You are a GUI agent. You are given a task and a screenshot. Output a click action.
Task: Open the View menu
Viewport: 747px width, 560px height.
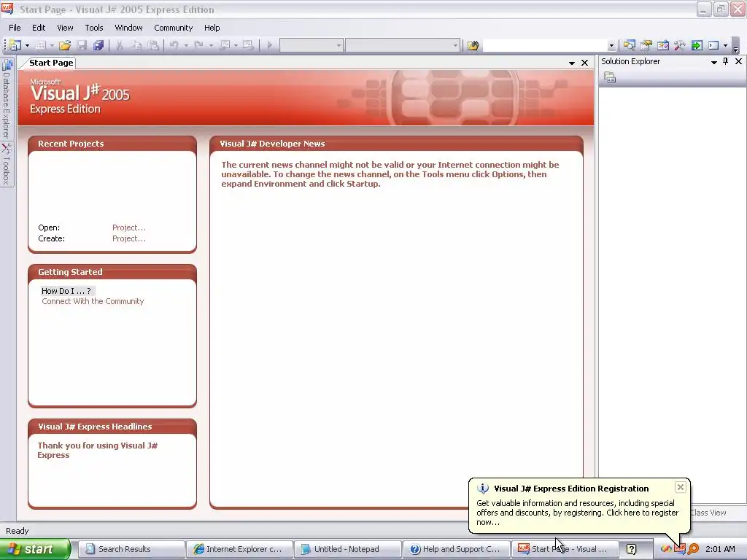click(x=65, y=28)
